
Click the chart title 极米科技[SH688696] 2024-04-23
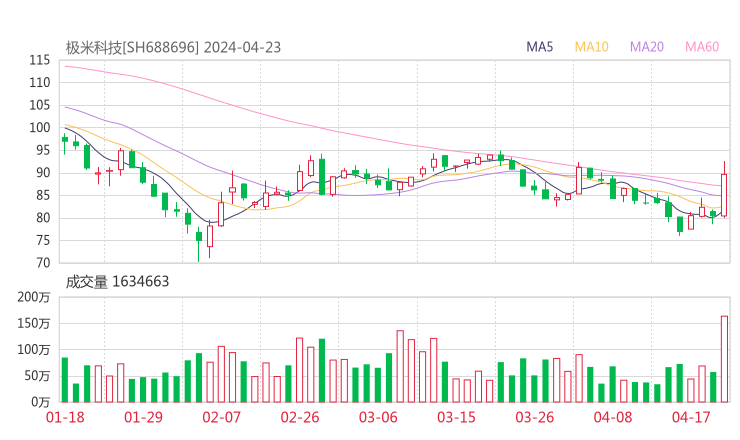click(173, 48)
